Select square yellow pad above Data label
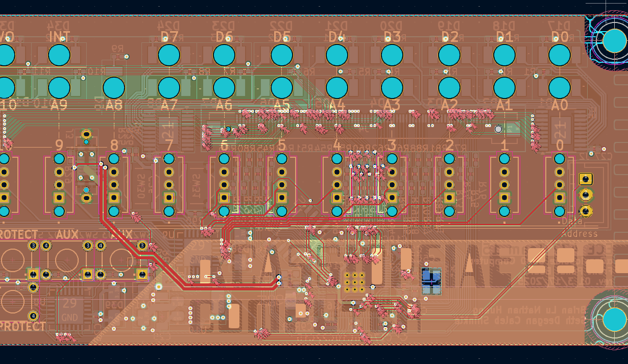The height and width of the screenshot is (364, 628). [586, 179]
